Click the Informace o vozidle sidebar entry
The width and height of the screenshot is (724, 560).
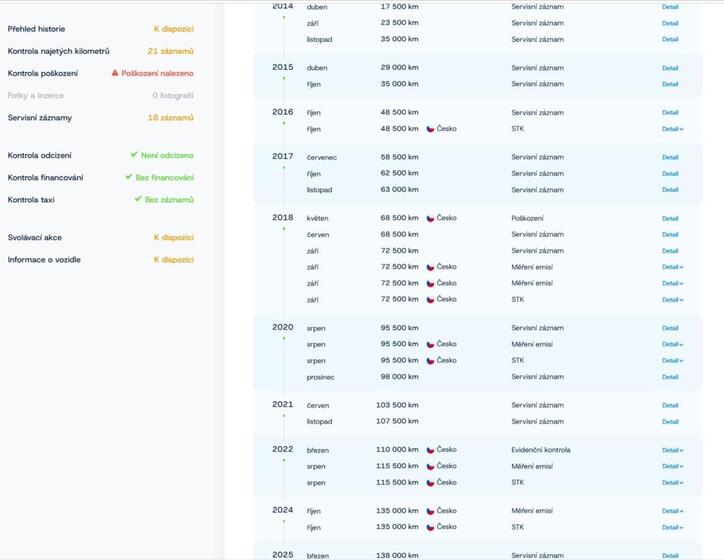(44, 260)
